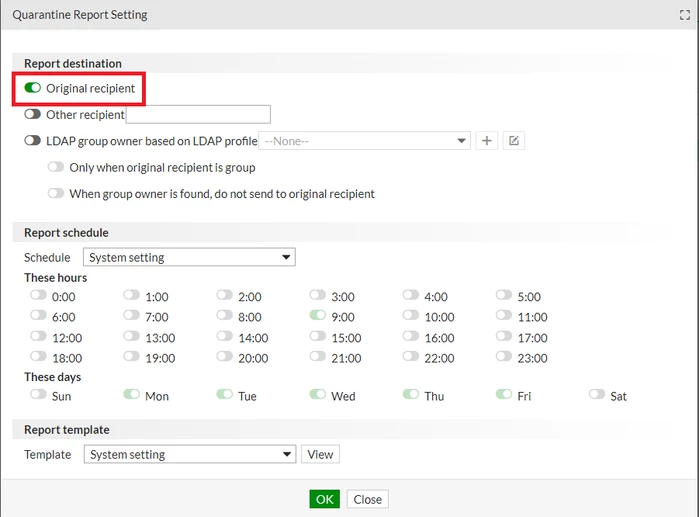Viewport: 699px width, 517px height.
Task: Toggle the 10:00 hour switch
Action: pyautogui.click(x=411, y=315)
